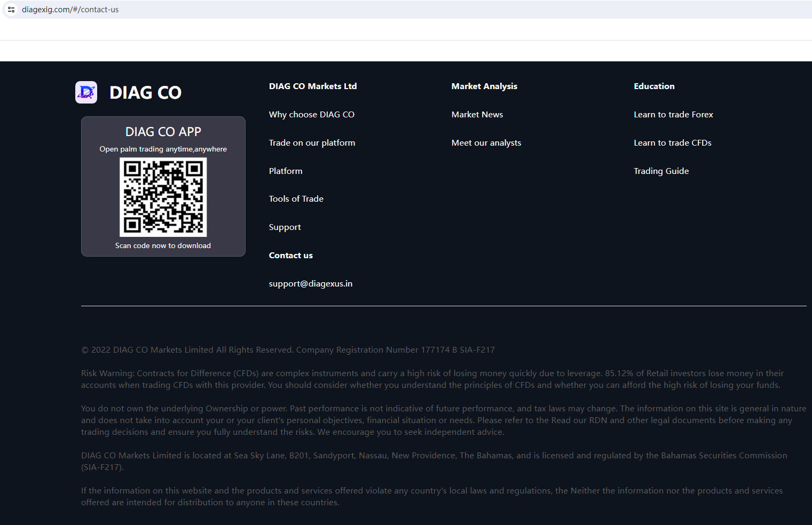Click Scan code now to download text
This screenshot has width=812, height=525.
(x=163, y=246)
